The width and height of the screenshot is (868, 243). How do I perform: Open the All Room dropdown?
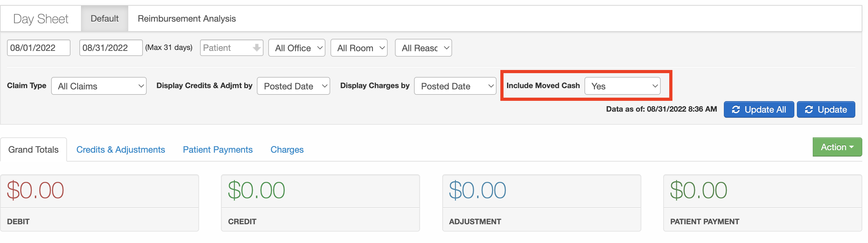(x=359, y=48)
